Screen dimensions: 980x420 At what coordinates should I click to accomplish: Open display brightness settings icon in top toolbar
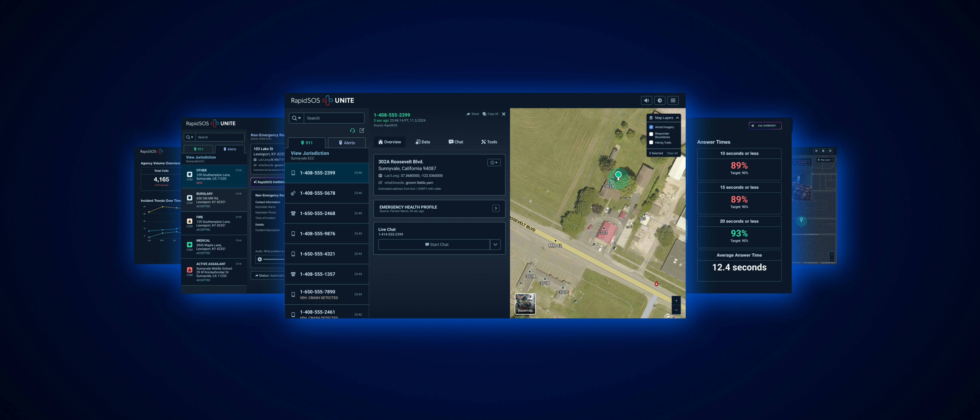click(x=660, y=100)
